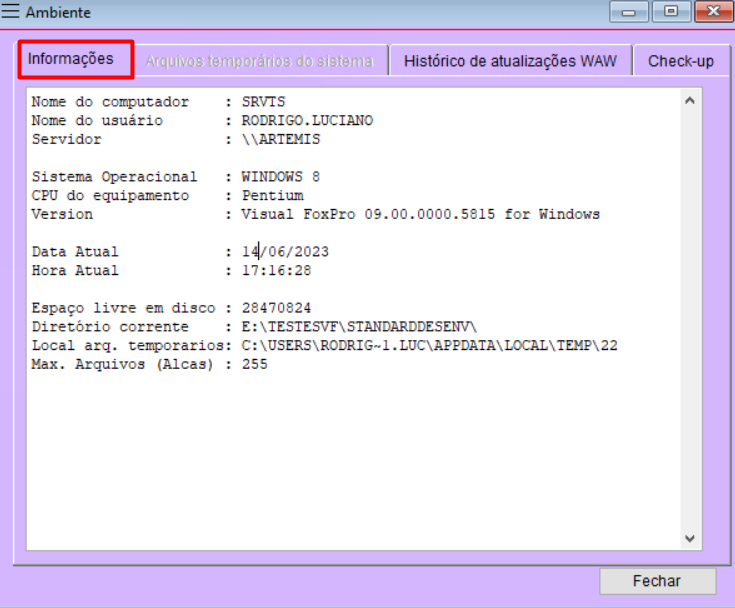Screen dimensions: 735x608
Task: Close the Ambiente window with the red X
Action: pyautogui.click(x=712, y=12)
